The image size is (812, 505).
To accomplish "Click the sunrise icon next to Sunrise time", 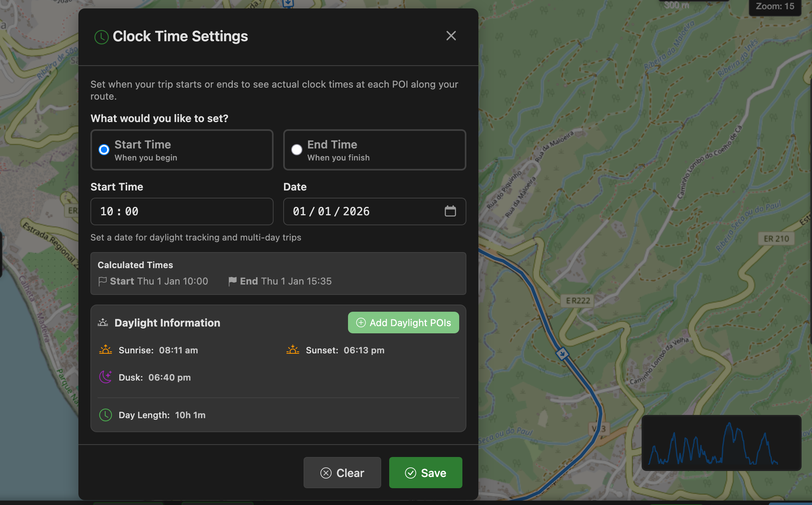I will [105, 350].
